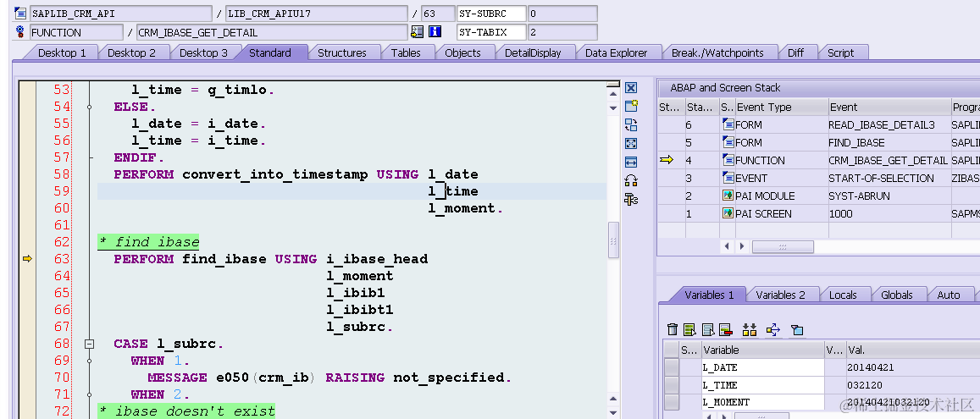The height and width of the screenshot is (419, 980).
Task: Open the Tables tab
Action: pos(406,53)
